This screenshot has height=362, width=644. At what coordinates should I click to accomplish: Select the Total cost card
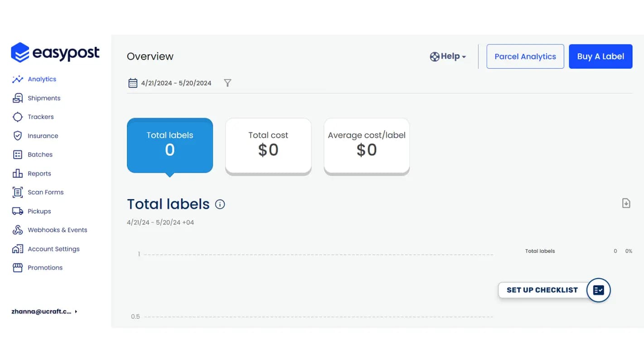point(268,145)
